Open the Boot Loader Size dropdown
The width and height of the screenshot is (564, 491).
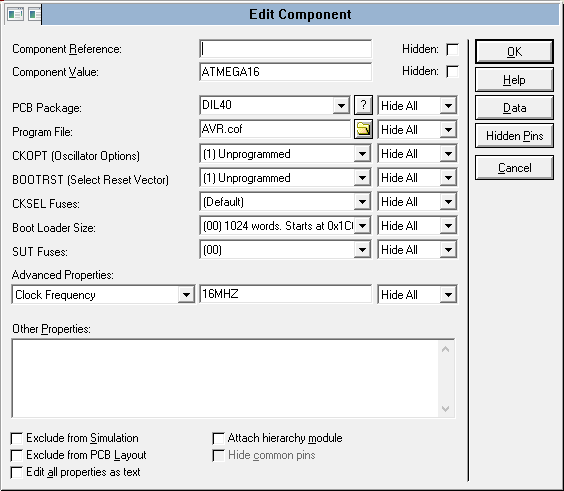[x=362, y=226]
